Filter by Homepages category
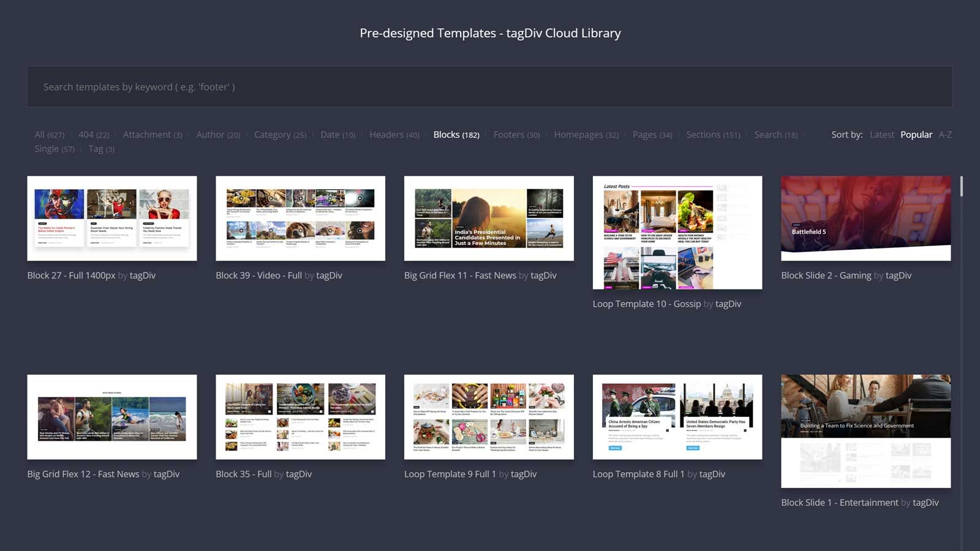Viewport: 980px width, 551px height. (586, 135)
